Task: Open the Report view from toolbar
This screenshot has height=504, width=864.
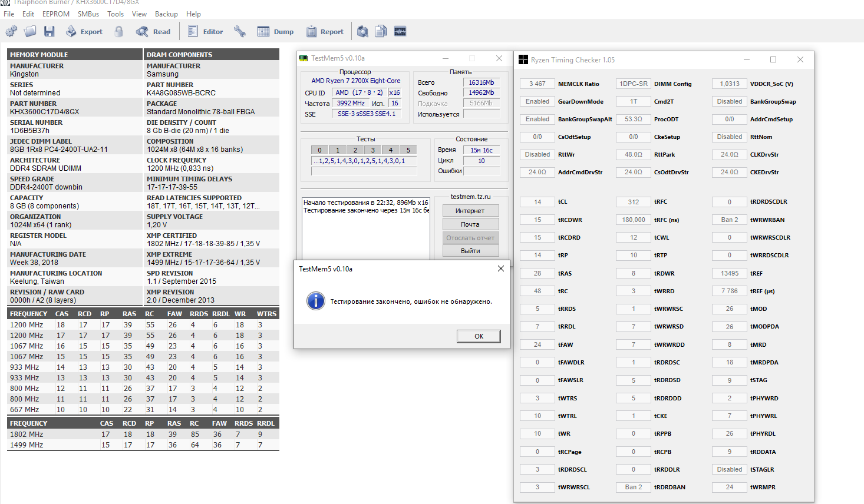Action: point(325,31)
